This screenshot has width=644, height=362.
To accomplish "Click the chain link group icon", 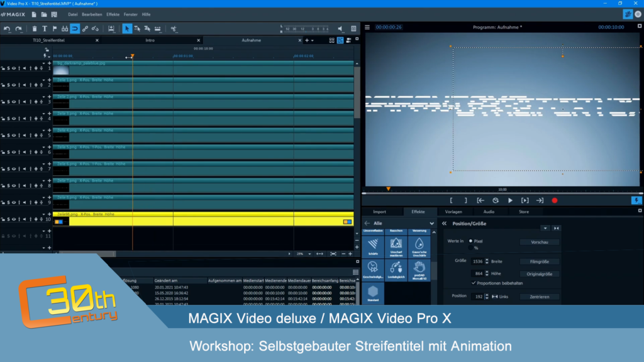I will (x=85, y=29).
